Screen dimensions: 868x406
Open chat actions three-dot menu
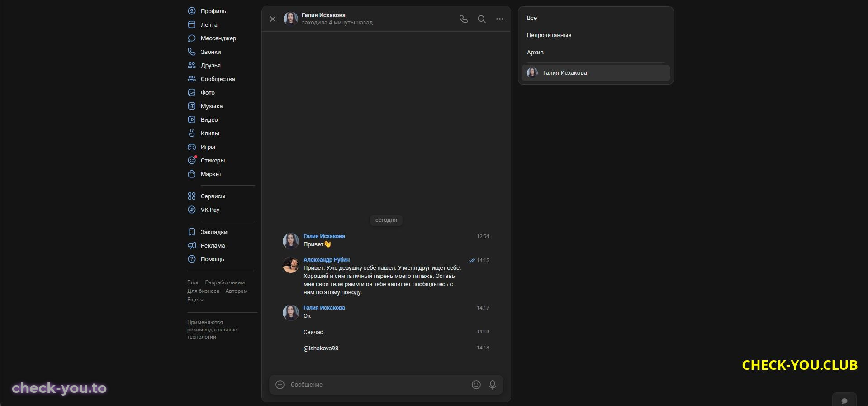click(500, 19)
